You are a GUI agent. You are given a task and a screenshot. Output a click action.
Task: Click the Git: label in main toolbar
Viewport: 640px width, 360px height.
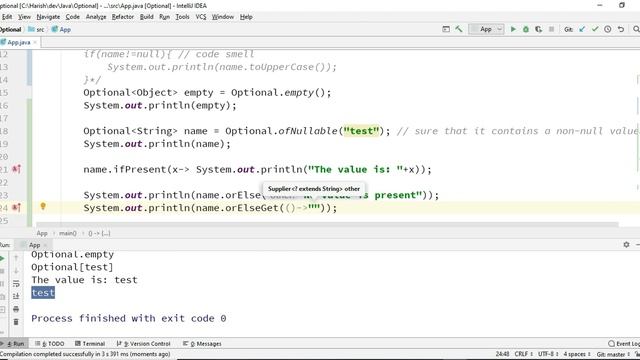pyautogui.click(x=568, y=29)
